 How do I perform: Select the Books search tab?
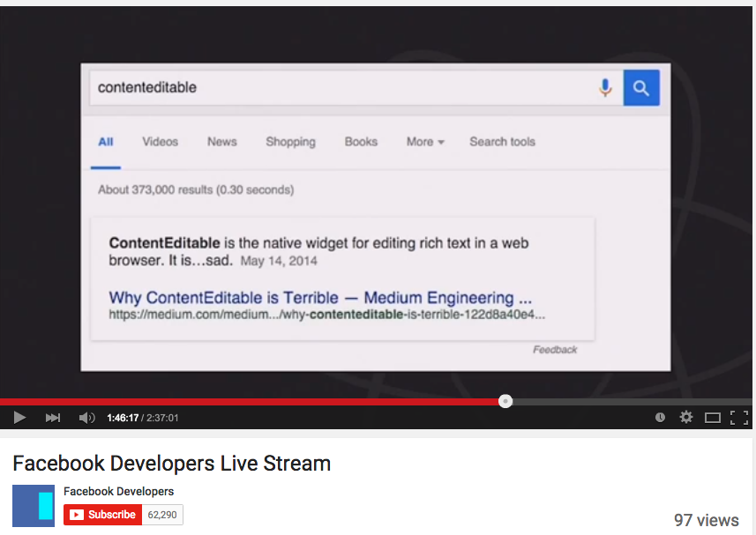(361, 142)
